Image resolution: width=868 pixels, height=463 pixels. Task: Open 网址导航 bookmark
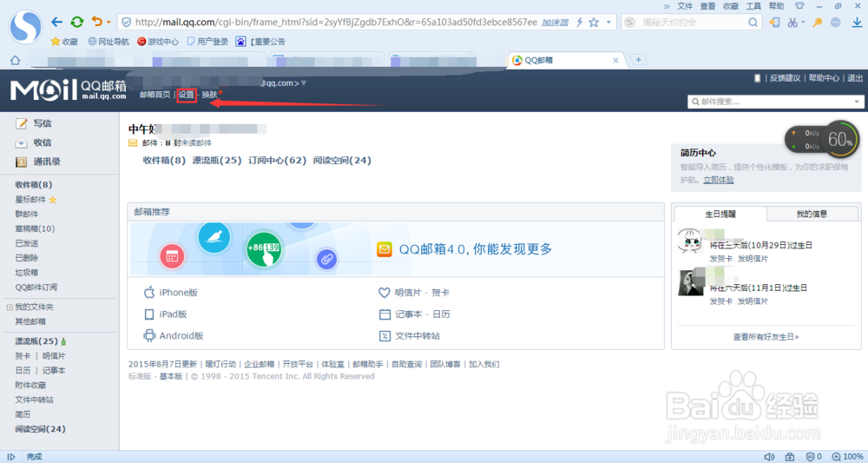click(108, 42)
